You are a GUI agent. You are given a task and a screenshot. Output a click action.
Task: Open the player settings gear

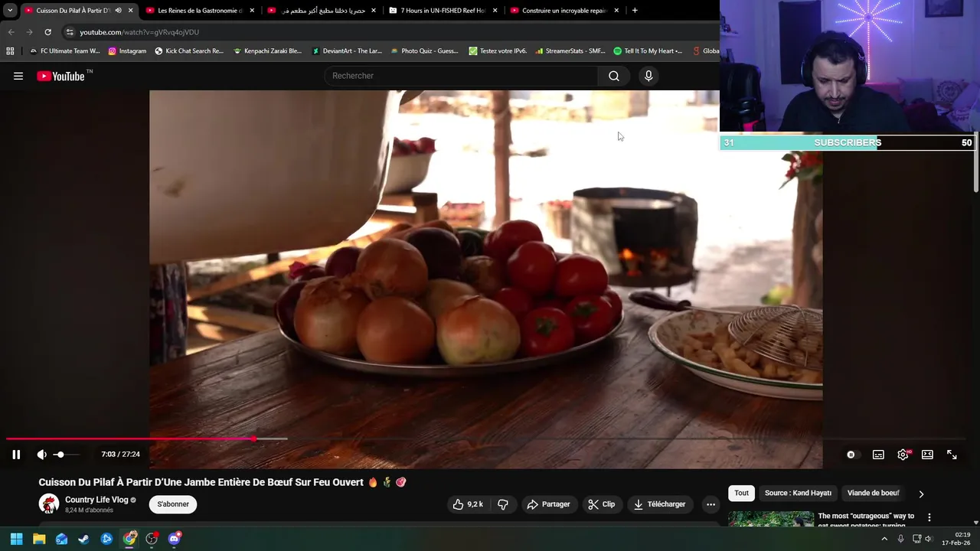tap(903, 455)
